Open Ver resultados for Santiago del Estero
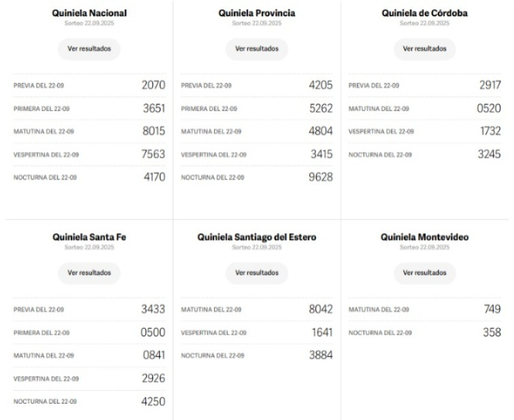 [256, 273]
